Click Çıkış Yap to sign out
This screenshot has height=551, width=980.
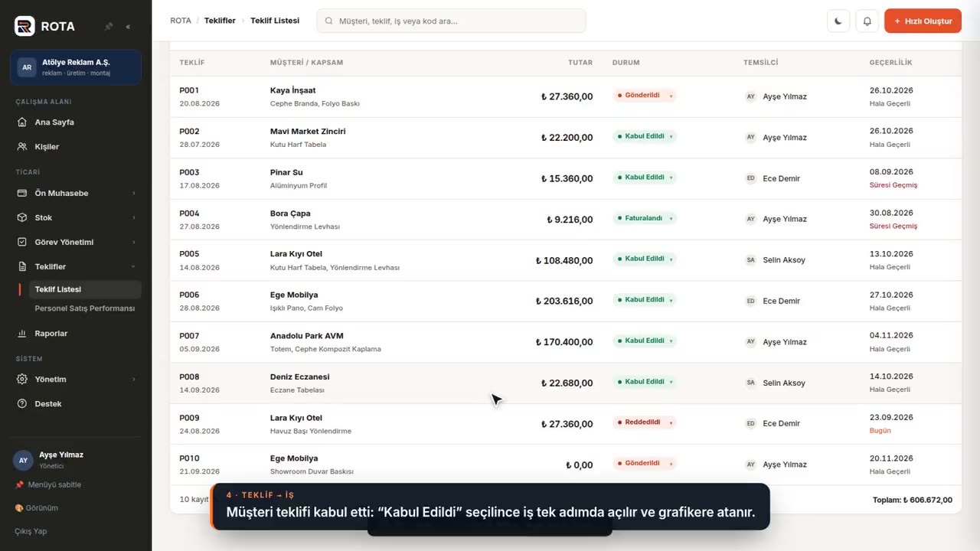click(x=31, y=532)
